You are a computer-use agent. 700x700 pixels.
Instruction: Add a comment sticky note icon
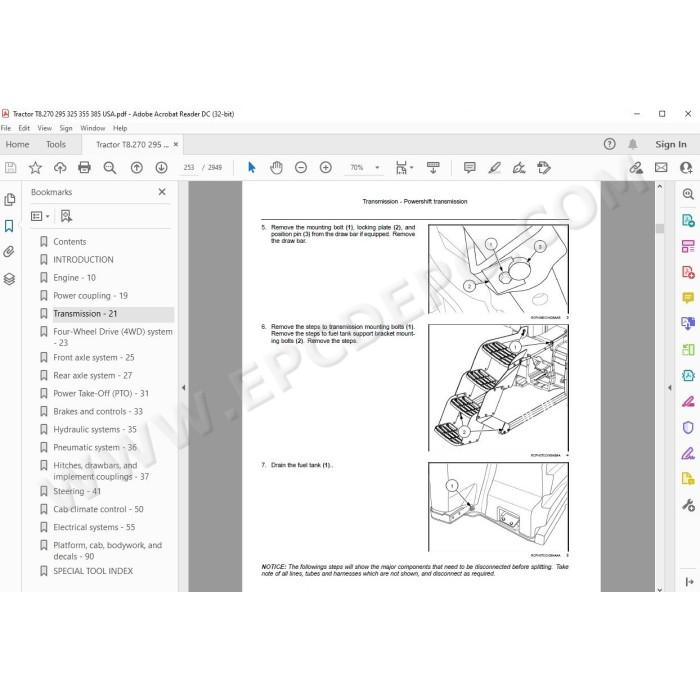tap(469, 168)
